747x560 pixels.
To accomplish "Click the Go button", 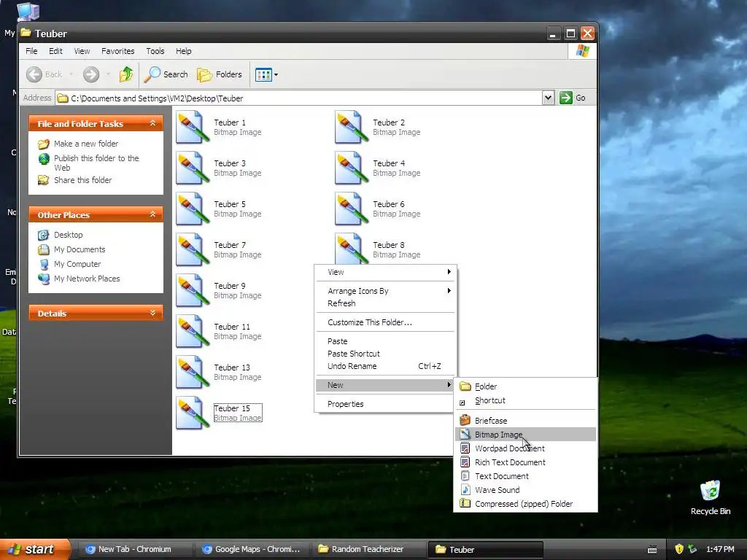I will click(x=573, y=98).
